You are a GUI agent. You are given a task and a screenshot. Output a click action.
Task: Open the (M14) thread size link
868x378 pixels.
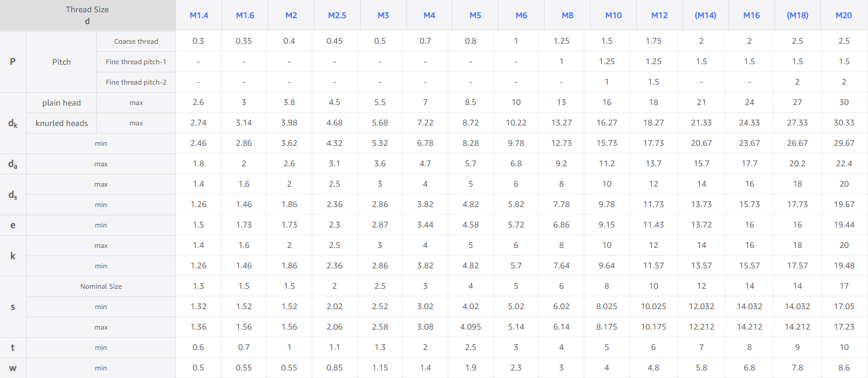(706, 15)
